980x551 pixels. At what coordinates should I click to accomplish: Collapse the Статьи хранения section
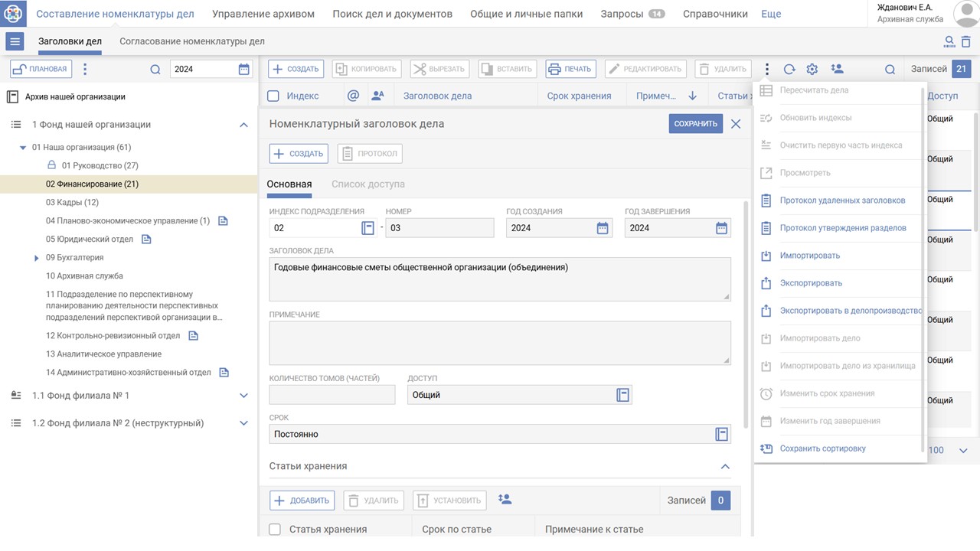tap(725, 466)
